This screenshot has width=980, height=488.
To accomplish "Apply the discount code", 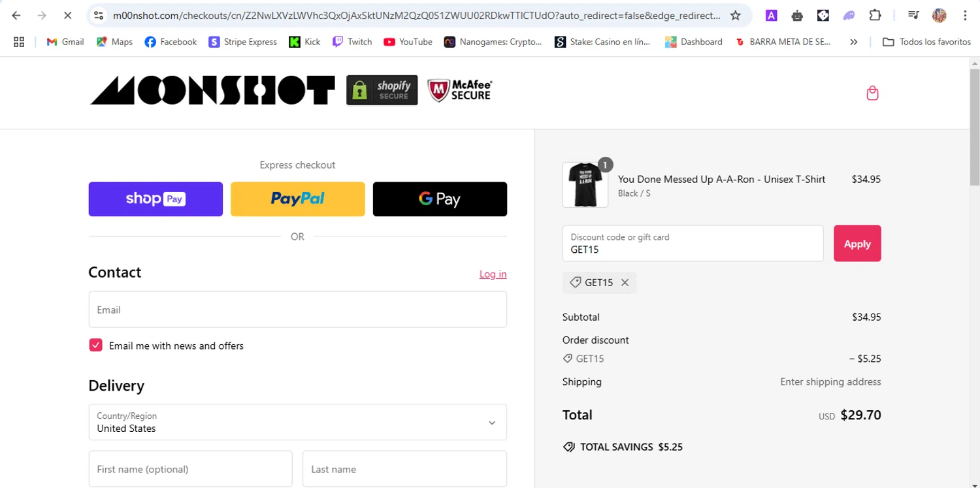I will tap(857, 244).
